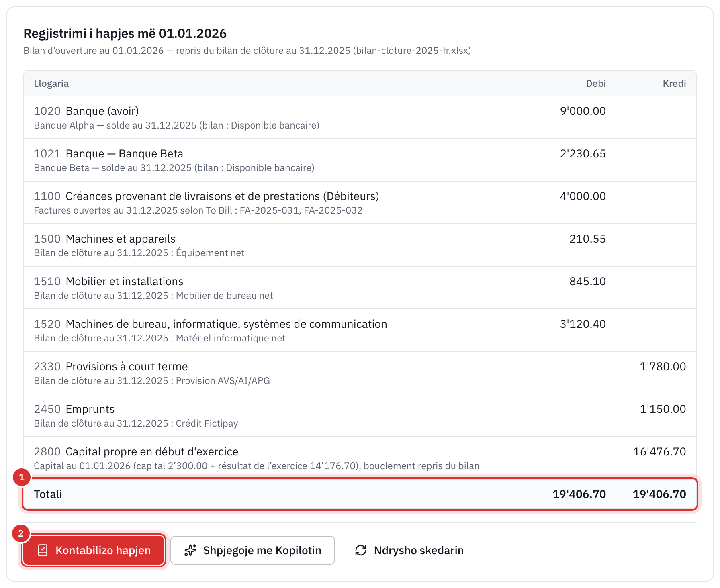Click the Équipement net description

[x=139, y=253]
